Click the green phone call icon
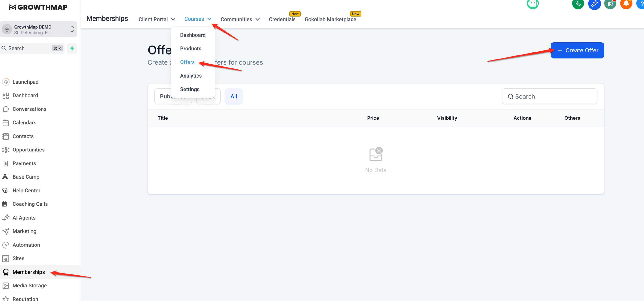 577,4
